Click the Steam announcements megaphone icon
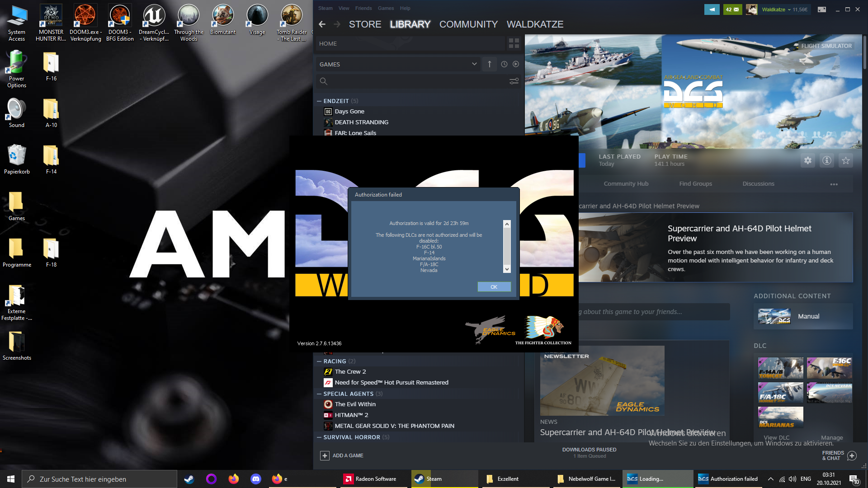 (x=712, y=9)
